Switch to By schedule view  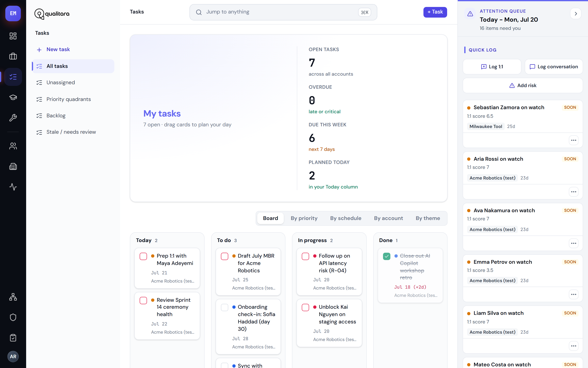tap(345, 218)
